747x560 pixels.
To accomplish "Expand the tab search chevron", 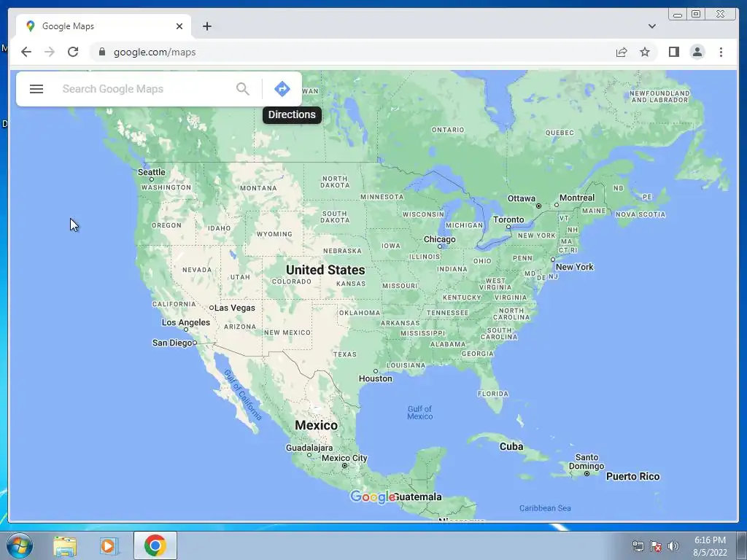I will pyautogui.click(x=652, y=26).
